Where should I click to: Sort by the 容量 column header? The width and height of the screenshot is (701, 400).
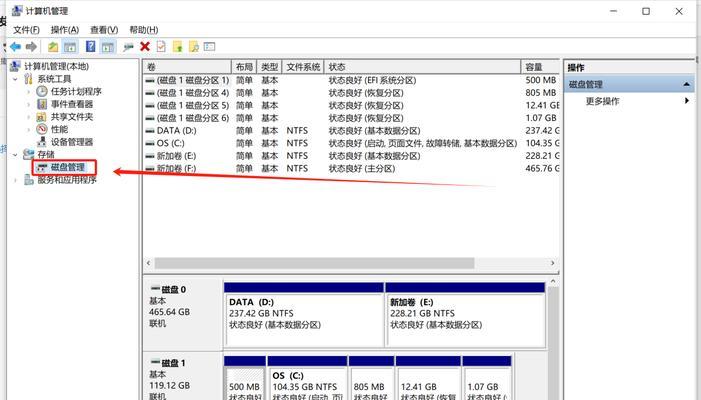pyautogui.click(x=540, y=67)
